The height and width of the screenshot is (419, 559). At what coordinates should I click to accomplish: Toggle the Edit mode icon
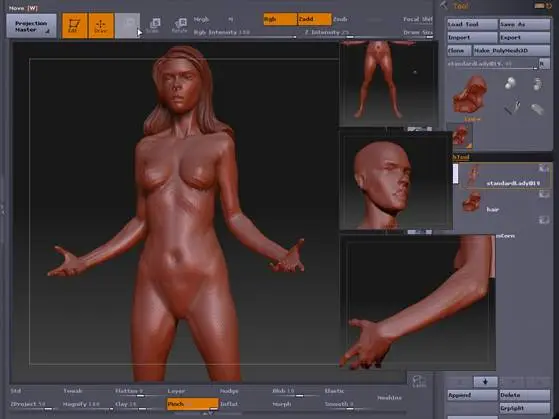pos(75,26)
